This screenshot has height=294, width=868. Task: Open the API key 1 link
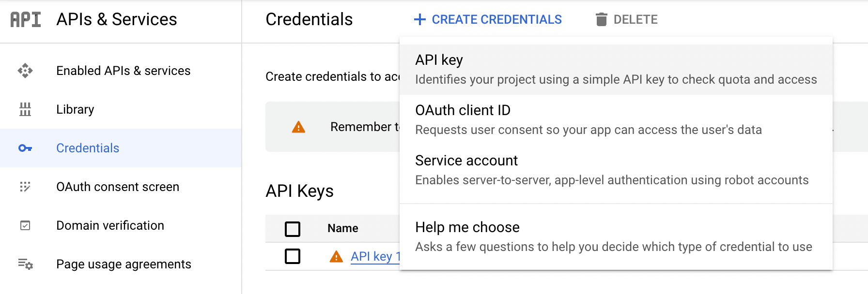375,256
